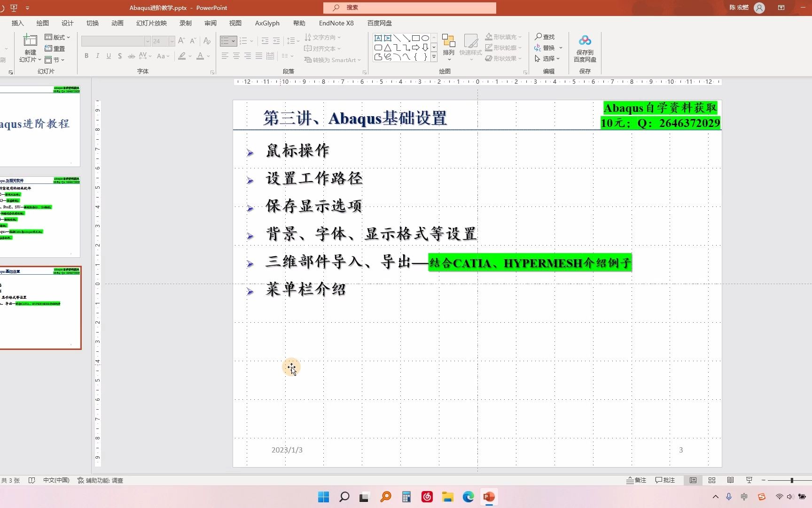Image resolution: width=812 pixels, height=508 pixels.
Task: Adjust the zoom slider handle
Action: [792, 480]
